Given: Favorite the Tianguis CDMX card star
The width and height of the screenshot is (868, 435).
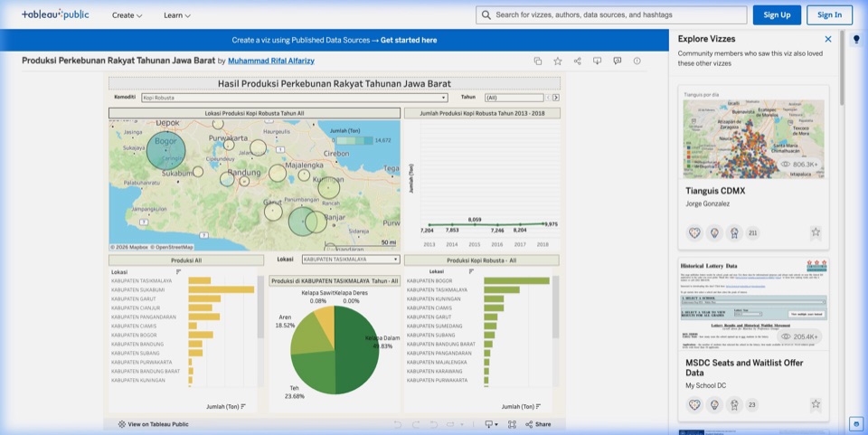Looking at the screenshot, I should click(816, 232).
